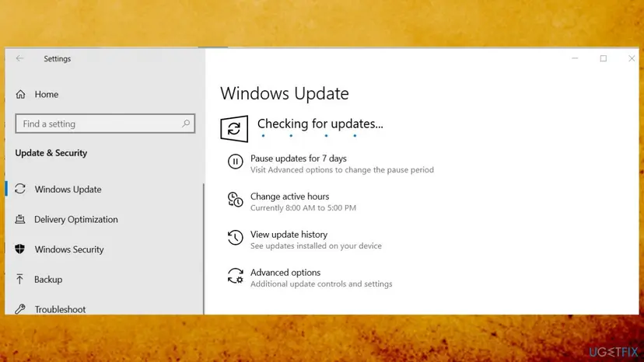Click the Checking for updates status text
Image resolution: width=644 pixels, height=362 pixels.
320,124
